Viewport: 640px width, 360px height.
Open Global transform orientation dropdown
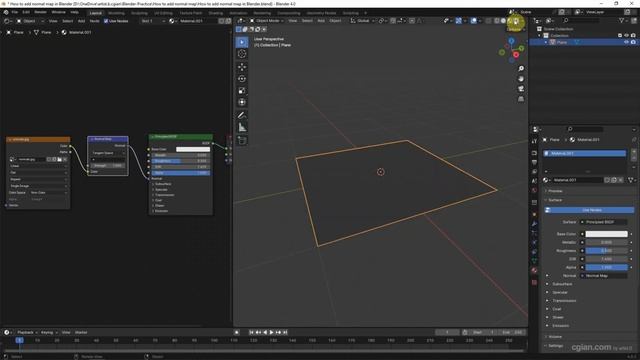(x=363, y=21)
